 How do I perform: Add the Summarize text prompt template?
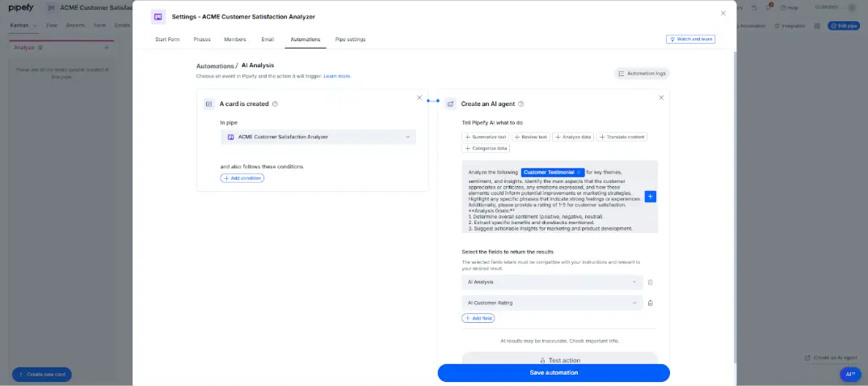(486, 137)
